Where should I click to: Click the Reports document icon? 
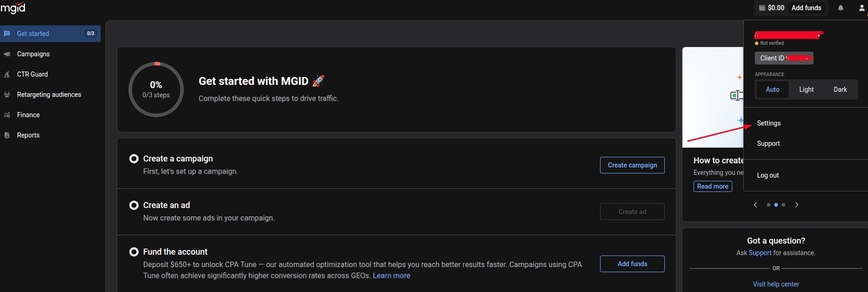[7, 135]
